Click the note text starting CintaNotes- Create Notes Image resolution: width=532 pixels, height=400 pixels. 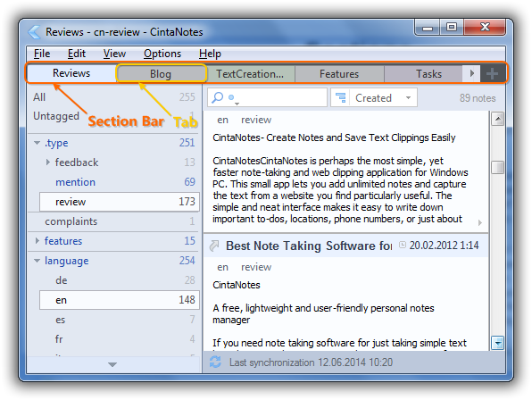334,137
